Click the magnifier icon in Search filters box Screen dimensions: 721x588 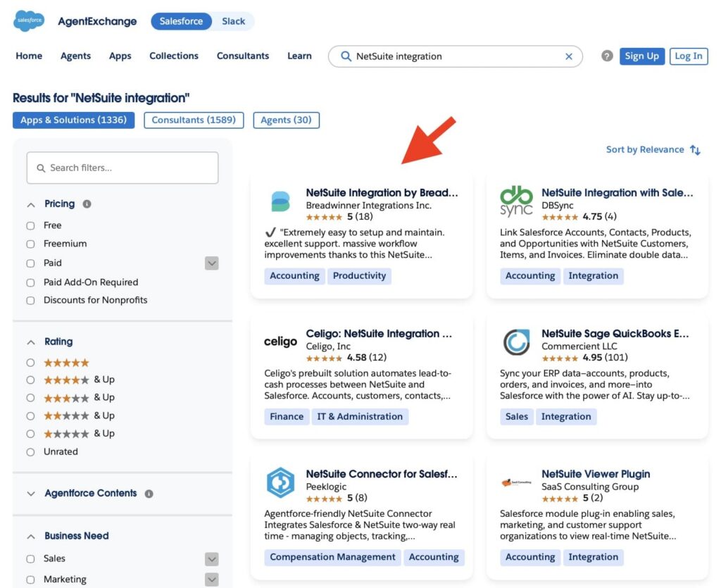click(x=41, y=168)
